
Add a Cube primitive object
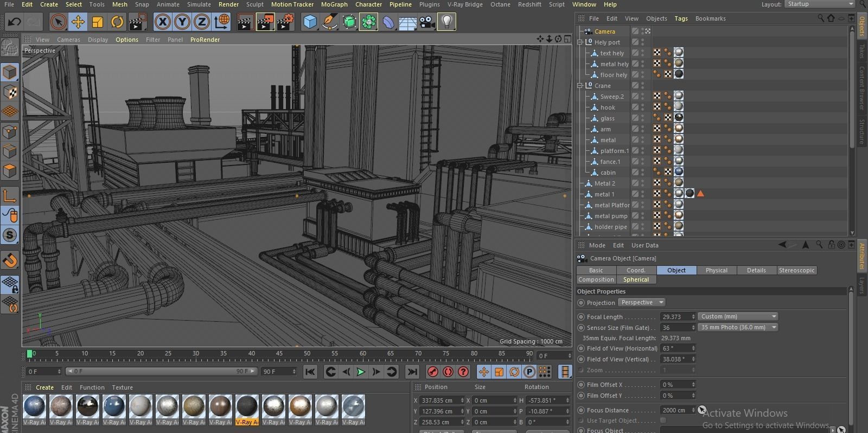310,22
